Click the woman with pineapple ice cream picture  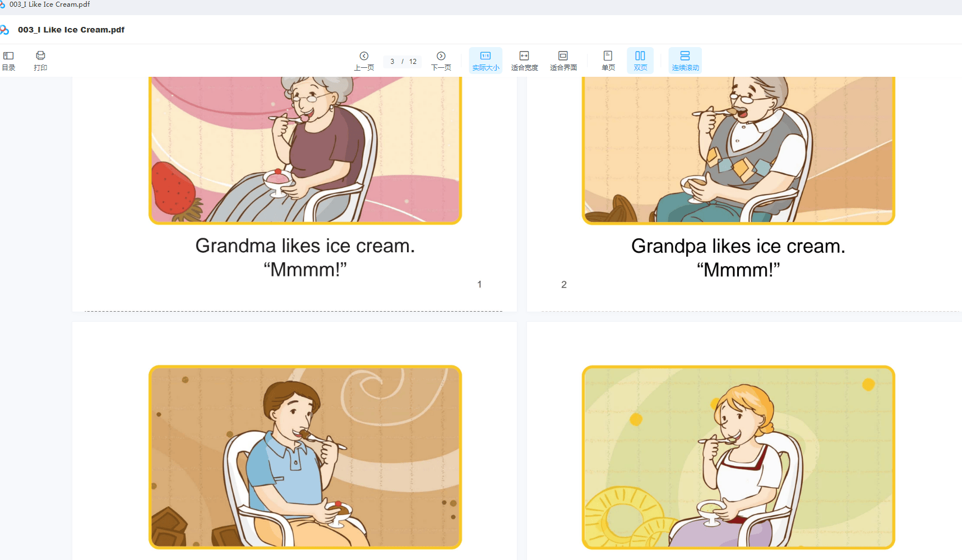[738, 457]
